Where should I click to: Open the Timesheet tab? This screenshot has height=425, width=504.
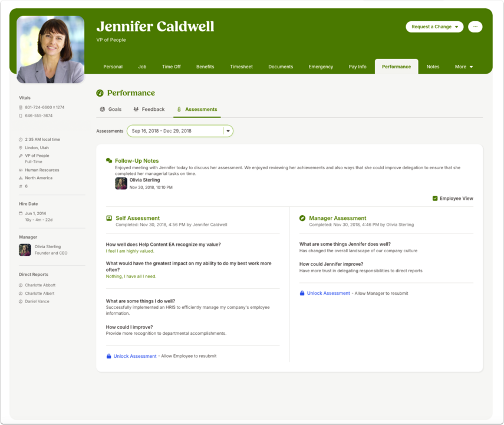(241, 67)
